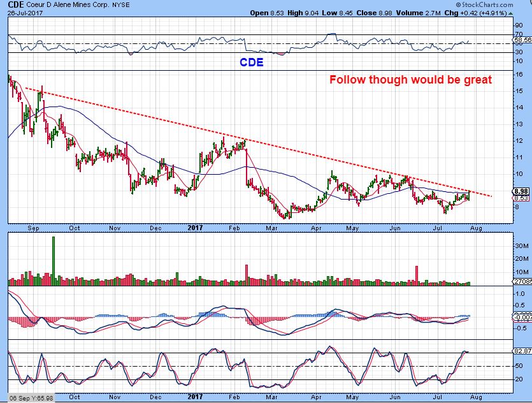Click the 70 level on the RSI axis

pyautogui.click(x=519, y=34)
